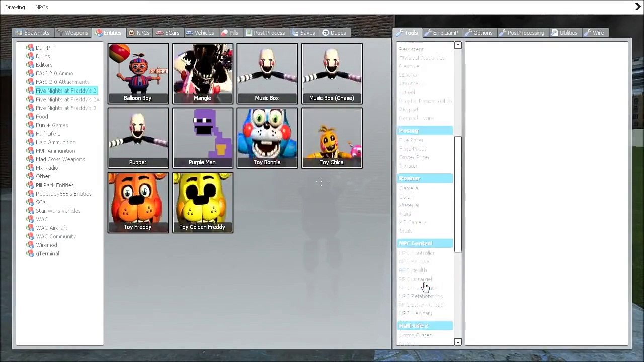644x362 pixels.
Task: Select the gTerminal category
Action: tap(47, 253)
